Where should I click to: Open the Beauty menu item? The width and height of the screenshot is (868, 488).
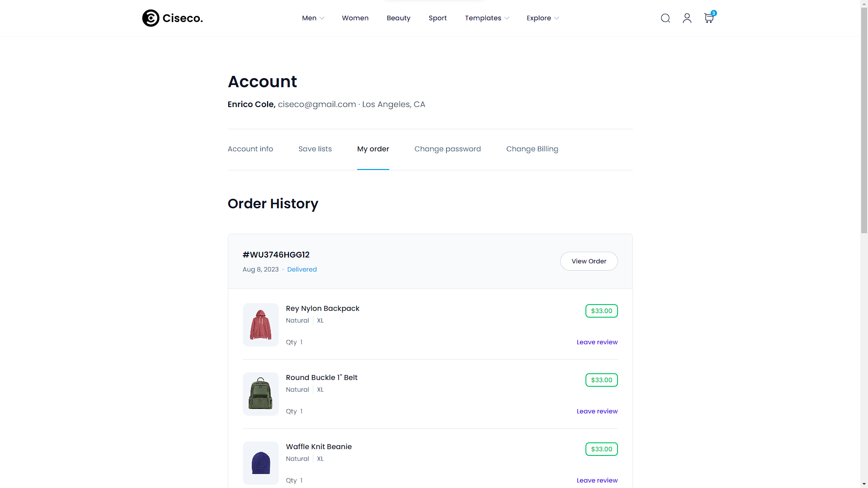point(398,18)
